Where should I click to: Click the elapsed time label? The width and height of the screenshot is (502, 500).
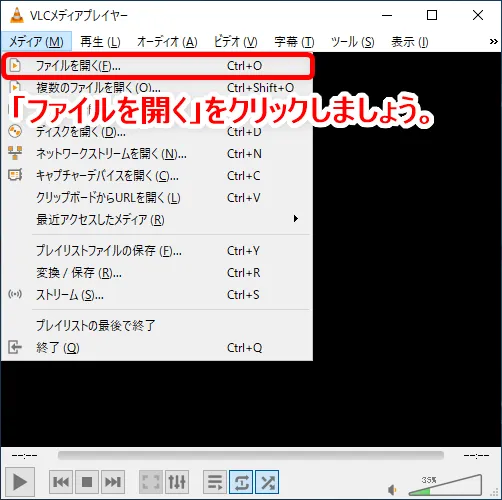(25, 455)
